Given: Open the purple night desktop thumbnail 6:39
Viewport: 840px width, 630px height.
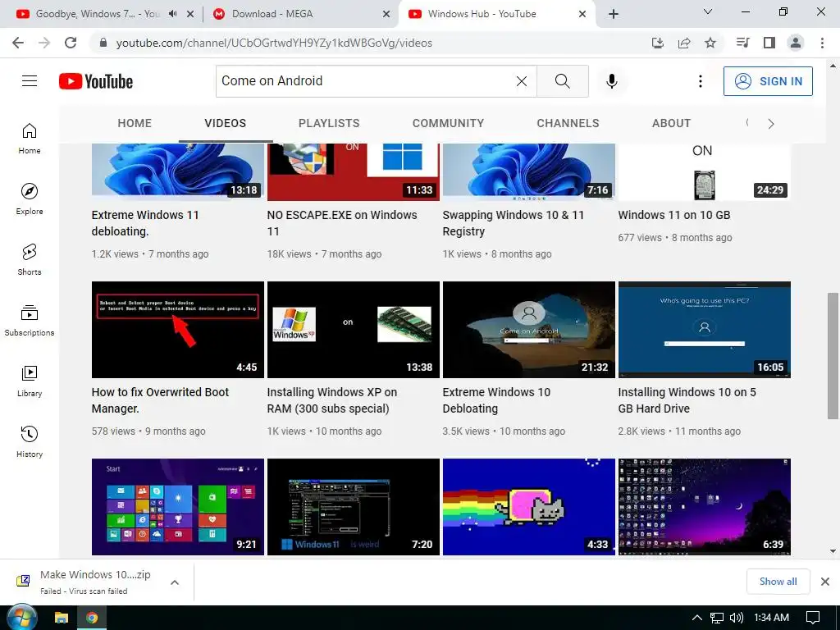Looking at the screenshot, I should pos(705,507).
